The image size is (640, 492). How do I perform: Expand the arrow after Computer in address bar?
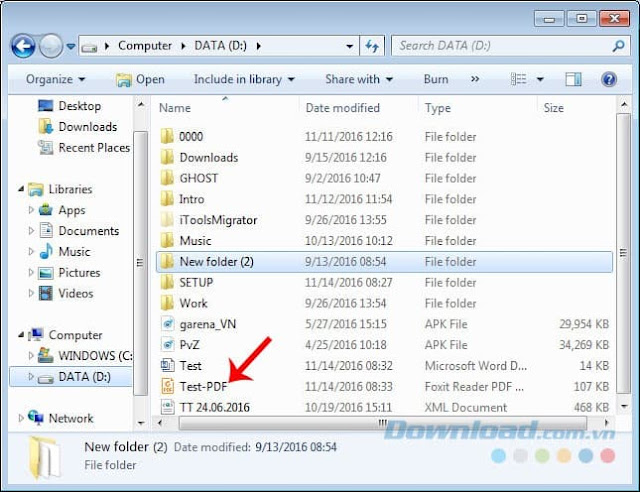183,46
